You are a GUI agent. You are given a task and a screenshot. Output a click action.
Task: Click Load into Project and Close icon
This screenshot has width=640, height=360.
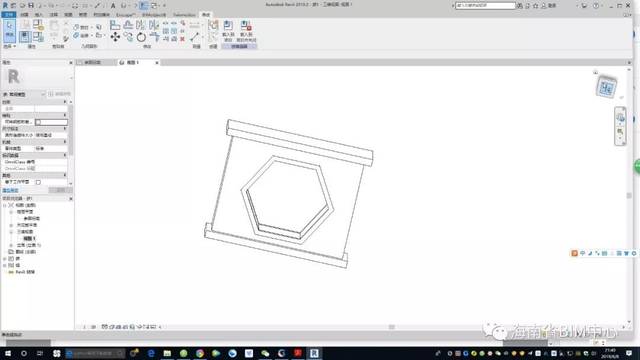coord(246,30)
